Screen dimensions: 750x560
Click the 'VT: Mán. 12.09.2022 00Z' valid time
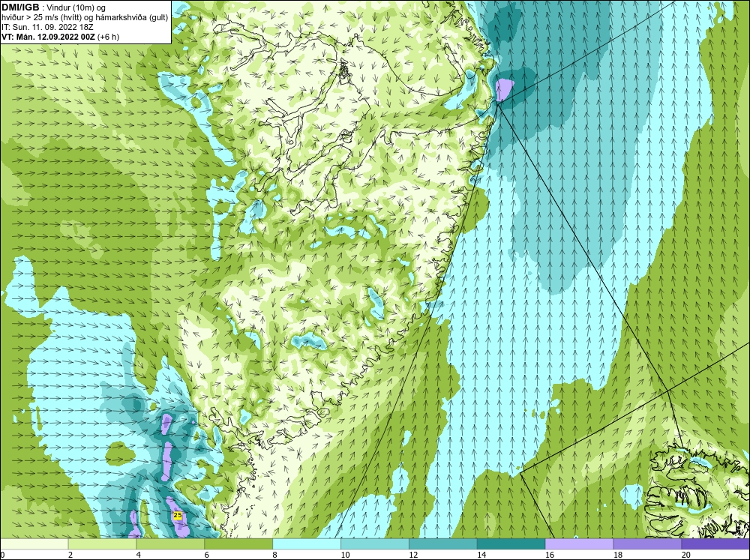coord(48,37)
